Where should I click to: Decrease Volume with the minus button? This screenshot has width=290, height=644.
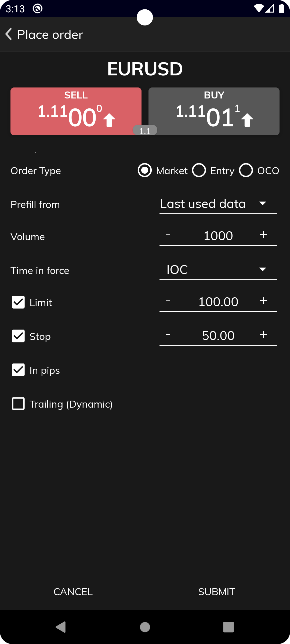pos(168,235)
